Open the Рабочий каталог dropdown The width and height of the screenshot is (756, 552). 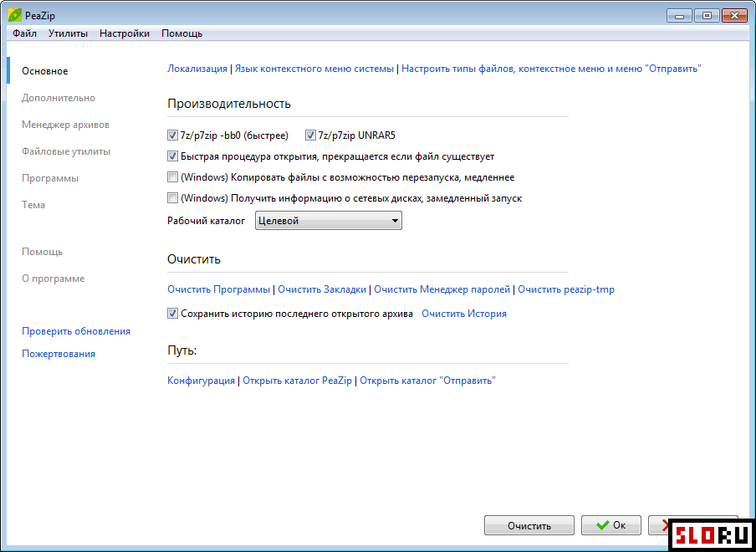328,221
